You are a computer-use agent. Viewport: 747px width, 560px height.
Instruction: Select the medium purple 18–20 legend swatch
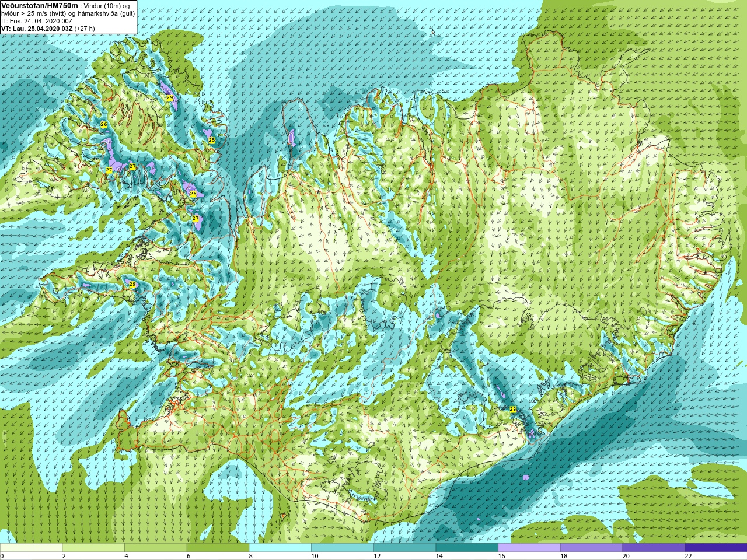[x=591, y=547]
